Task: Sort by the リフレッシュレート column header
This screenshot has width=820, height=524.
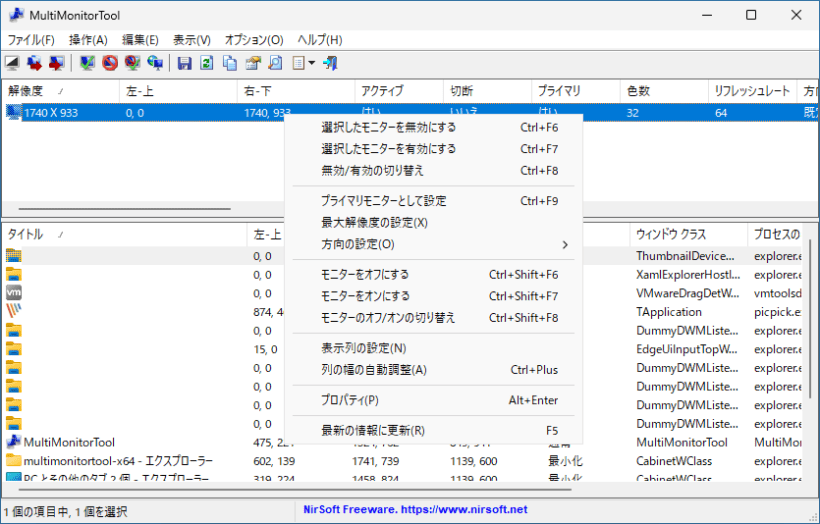Action: click(x=753, y=91)
